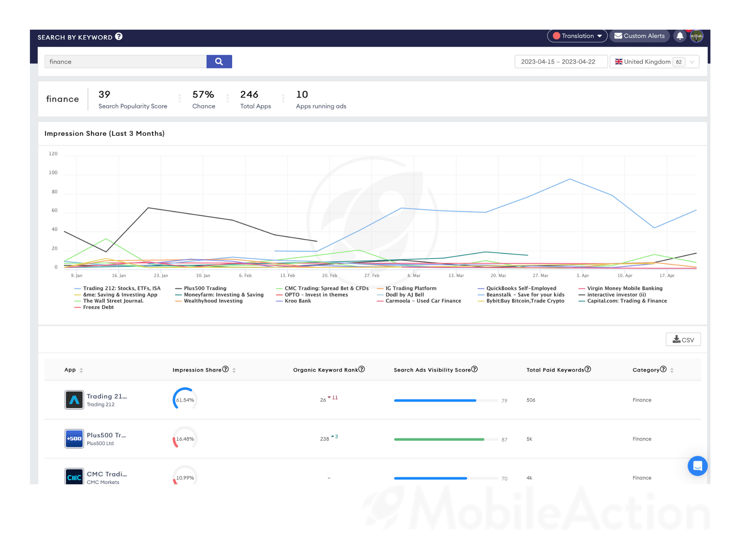Toggle IG Trading Platform legend series
The width and height of the screenshot is (740, 560).
pos(407,289)
